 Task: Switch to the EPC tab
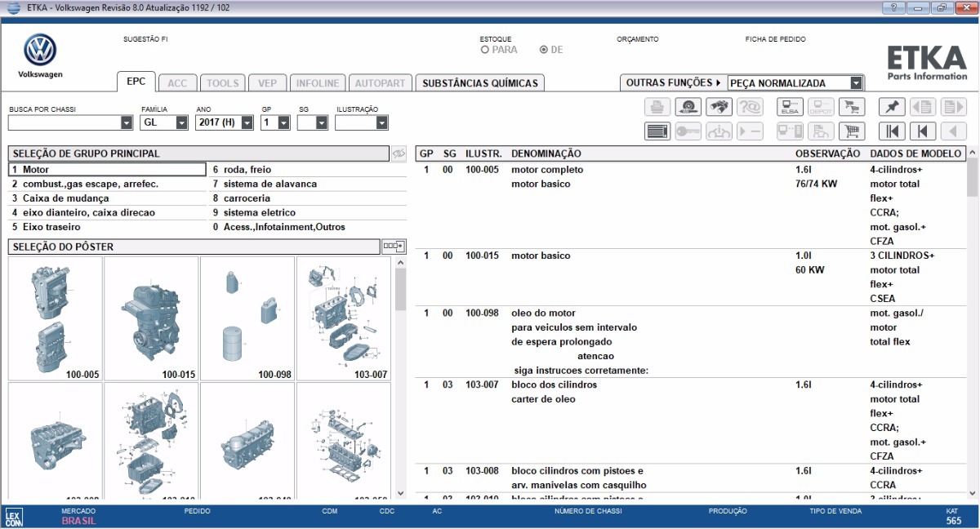click(x=136, y=82)
